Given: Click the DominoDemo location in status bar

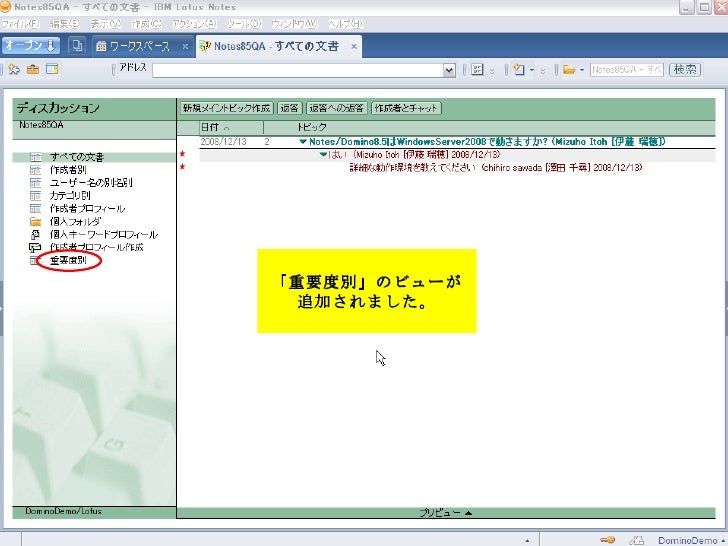Looking at the screenshot, I should click(691, 540).
